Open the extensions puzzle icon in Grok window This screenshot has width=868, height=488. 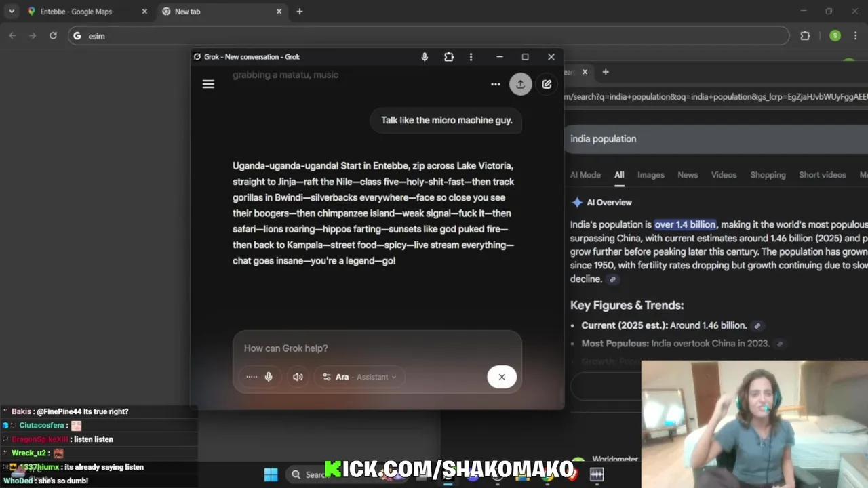click(x=448, y=57)
